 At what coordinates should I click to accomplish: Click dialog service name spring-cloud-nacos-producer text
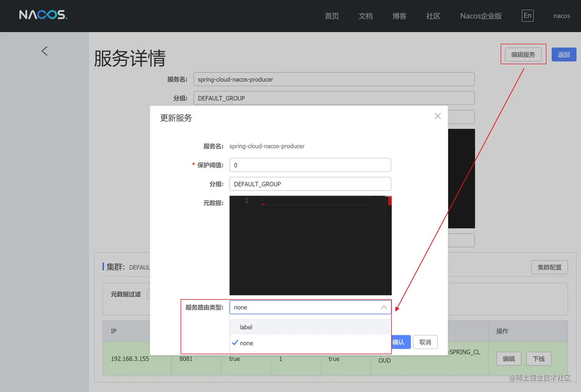[x=267, y=146]
